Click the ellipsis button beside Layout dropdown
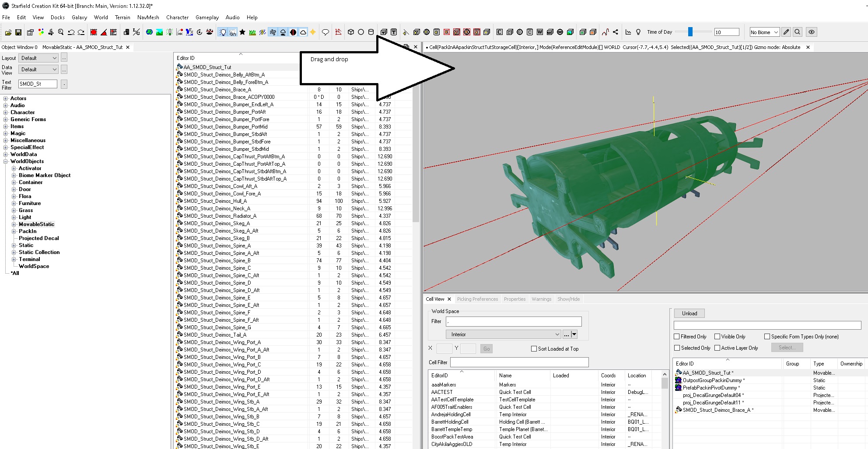 [x=64, y=58]
